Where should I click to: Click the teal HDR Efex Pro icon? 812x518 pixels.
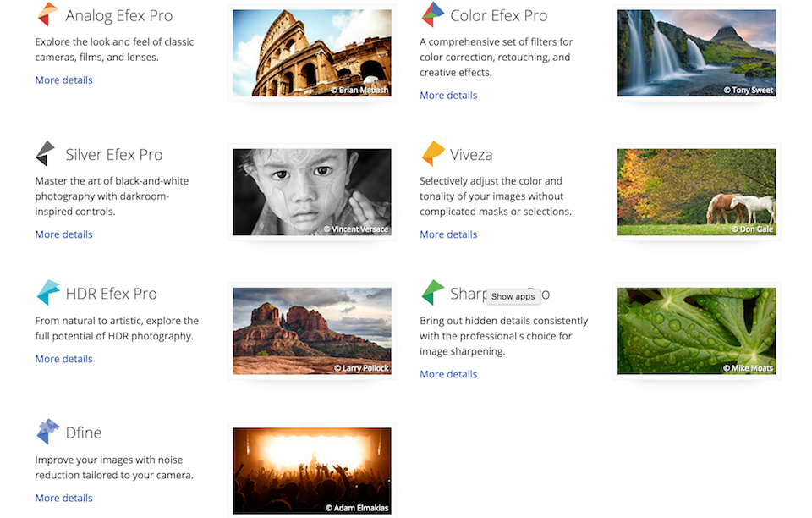pyautogui.click(x=48, y=293)
